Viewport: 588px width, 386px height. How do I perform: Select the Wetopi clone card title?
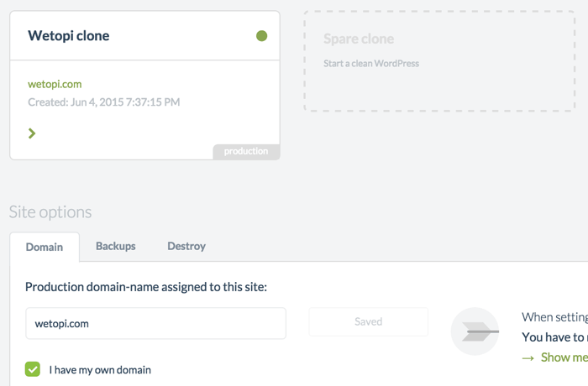69,35
